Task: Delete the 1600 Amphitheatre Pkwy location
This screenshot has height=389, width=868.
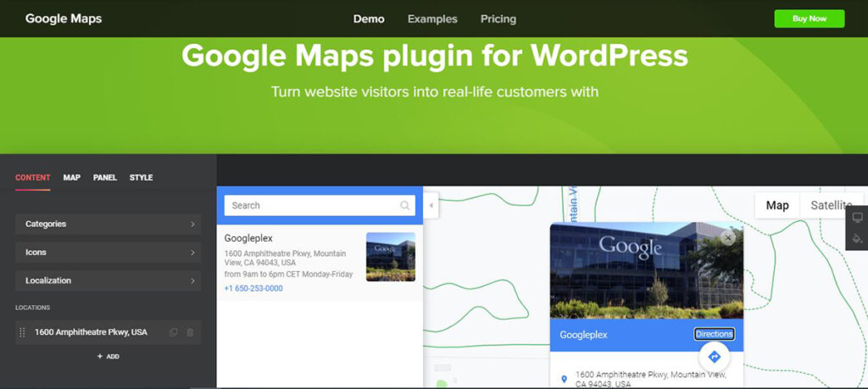Action: (190, 332)
